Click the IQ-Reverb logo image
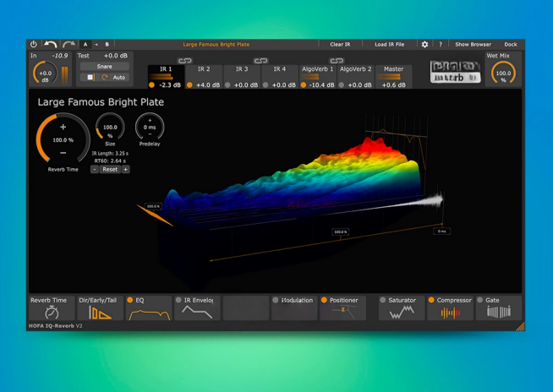 [455, 72]
